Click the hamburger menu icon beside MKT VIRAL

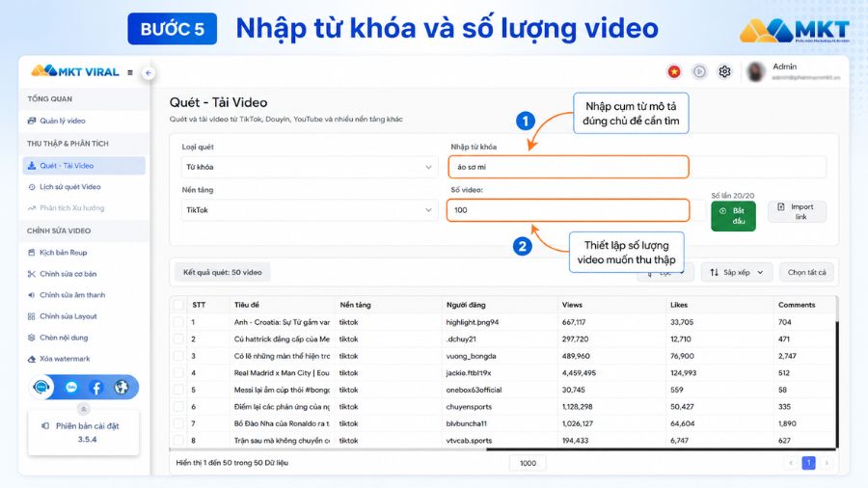130,72
